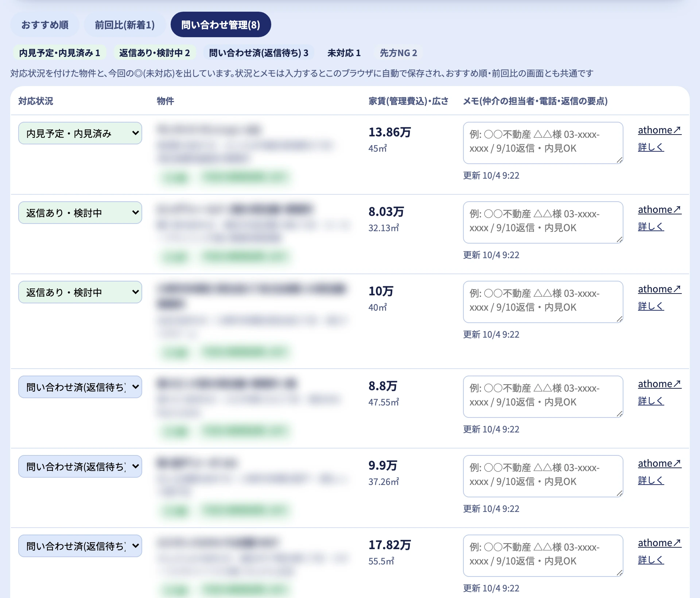The width and height of the screenshot is (700, 598).
Task: Open athome link for 8.8万 property
Action: click(660, 384)
